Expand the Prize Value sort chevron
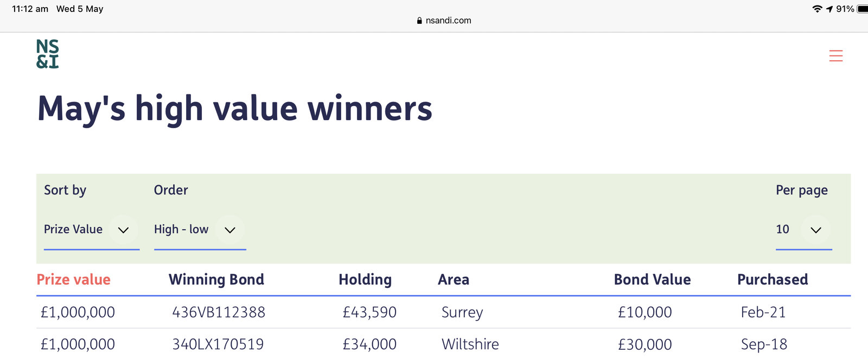The width and height of the screenshot is (868, 359). pos(124,230)
